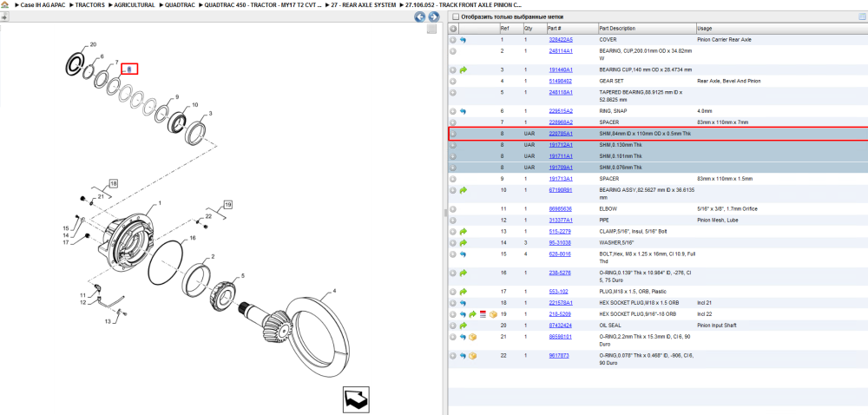
Task: Open part number link 248114A1
Action: pos(560,51)
